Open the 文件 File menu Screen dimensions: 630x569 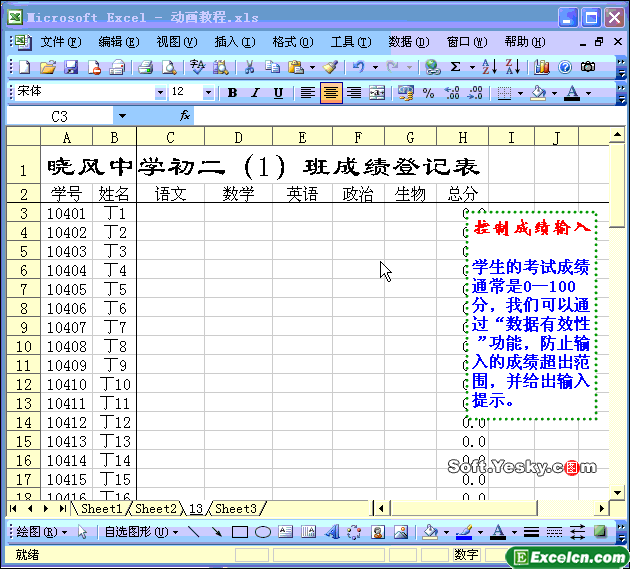pos(61,42)
